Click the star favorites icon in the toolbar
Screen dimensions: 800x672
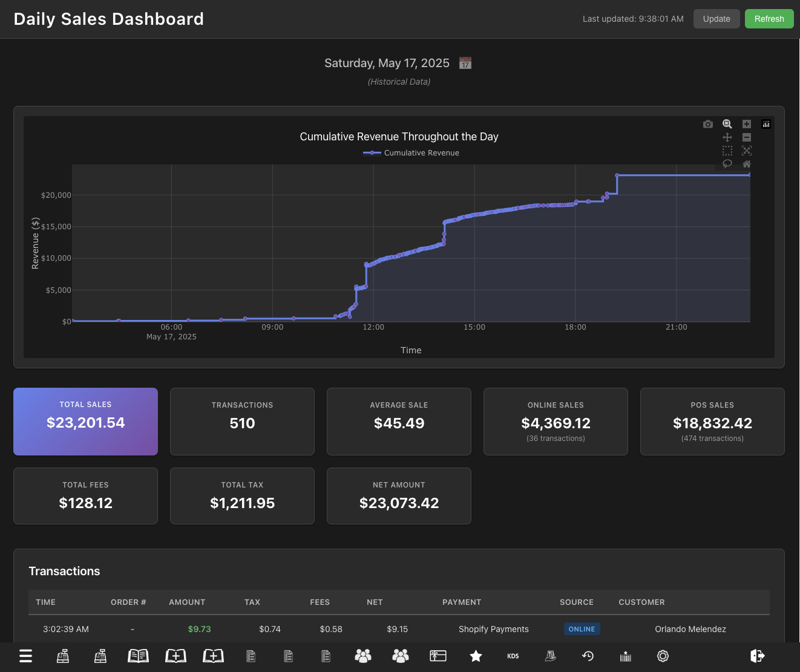coord(476,656)
